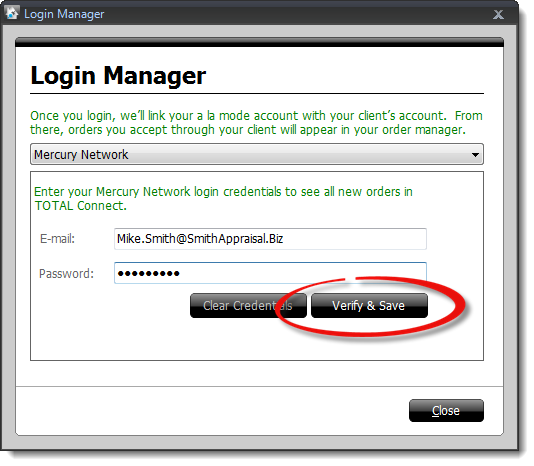Viewport: 534px width, 466px height.
Task: Click the 'Enter your Mercury Network login' text
Action: pyautogui.click(x=223, y=199)
